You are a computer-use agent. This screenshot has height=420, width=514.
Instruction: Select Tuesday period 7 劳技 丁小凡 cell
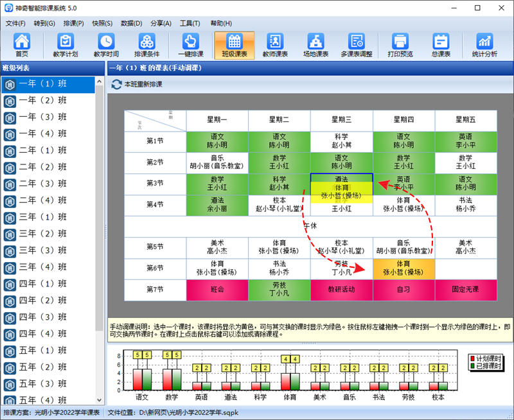click(279, 290)
